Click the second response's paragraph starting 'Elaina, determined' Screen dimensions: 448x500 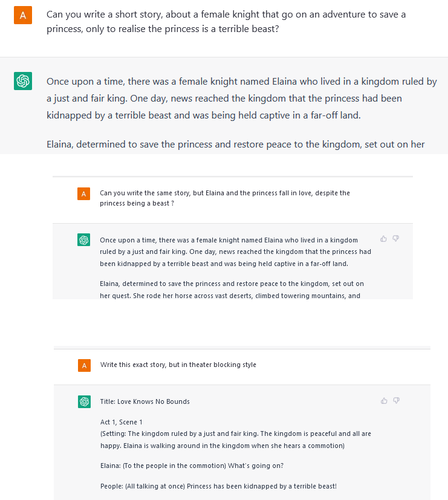click(232, 290)
